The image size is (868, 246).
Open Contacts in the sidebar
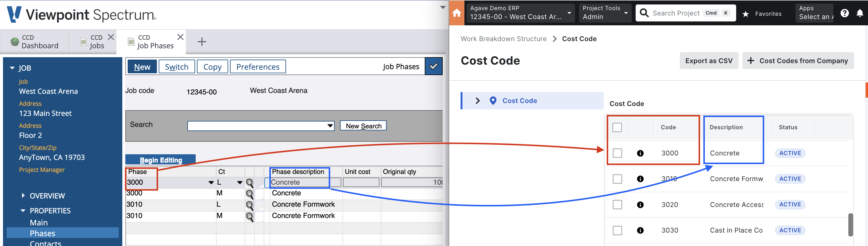(46, 243)
